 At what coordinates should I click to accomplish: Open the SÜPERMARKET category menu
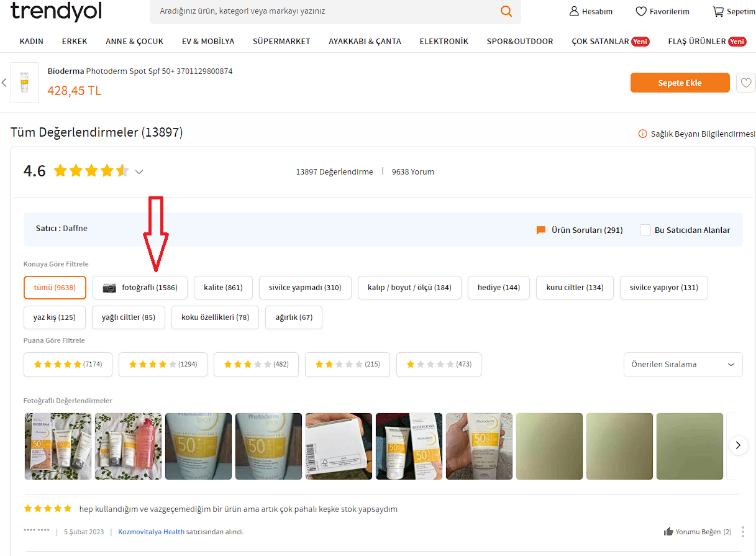281,42
